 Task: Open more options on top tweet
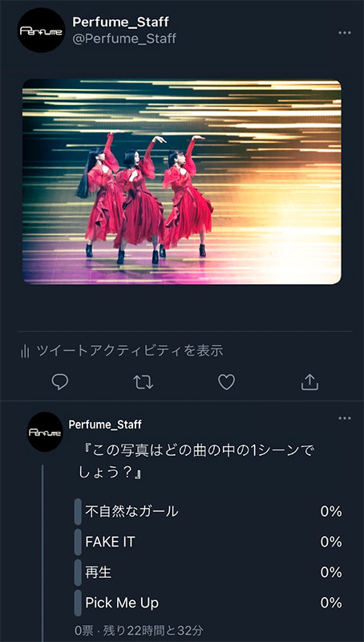345,33
